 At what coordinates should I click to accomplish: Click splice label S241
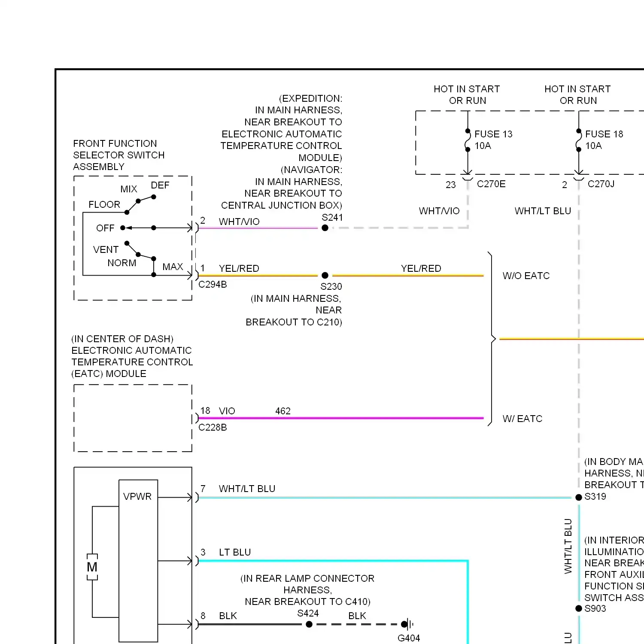(332, 217)
